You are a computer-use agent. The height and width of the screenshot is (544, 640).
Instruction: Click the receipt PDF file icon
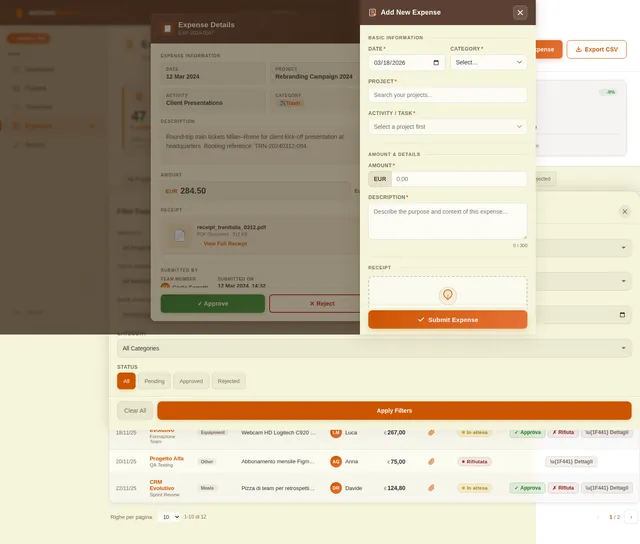point(180,235)
